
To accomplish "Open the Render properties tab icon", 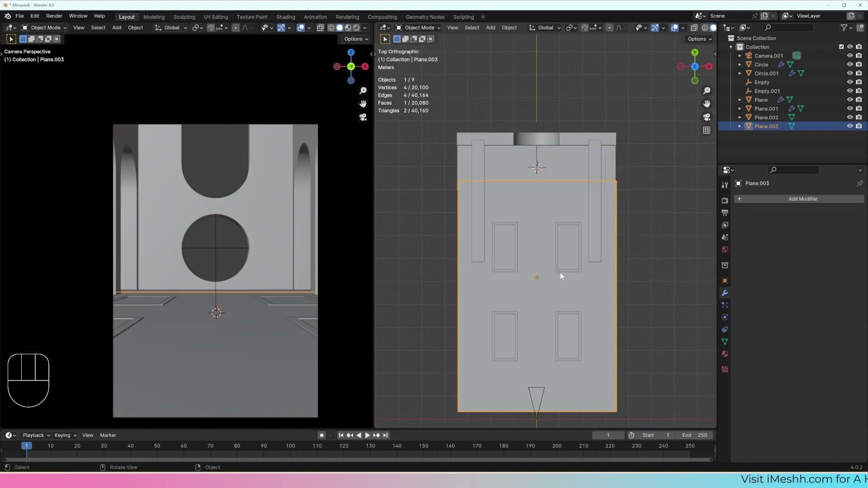I will pyautogui.click(x=725, y=200).
